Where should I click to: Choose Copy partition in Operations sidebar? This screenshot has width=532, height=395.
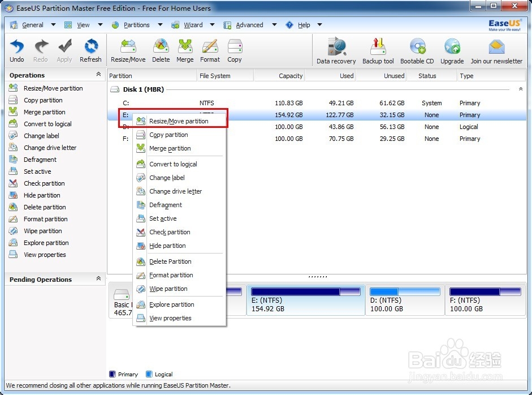point(43,100)
